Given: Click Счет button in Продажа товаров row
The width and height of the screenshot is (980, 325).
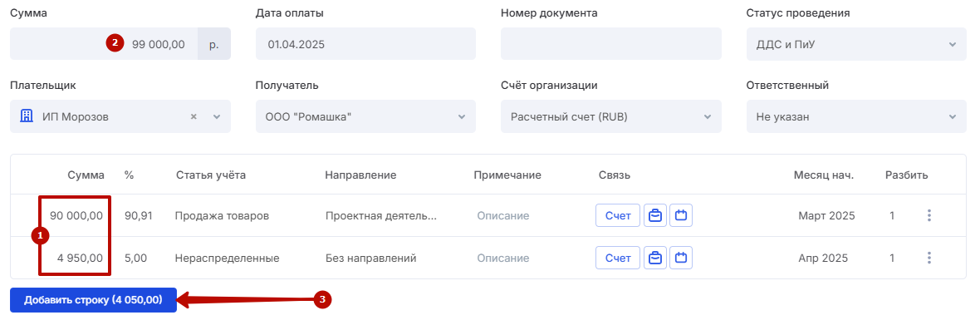Looking at the screenshot, I should 618,215.
